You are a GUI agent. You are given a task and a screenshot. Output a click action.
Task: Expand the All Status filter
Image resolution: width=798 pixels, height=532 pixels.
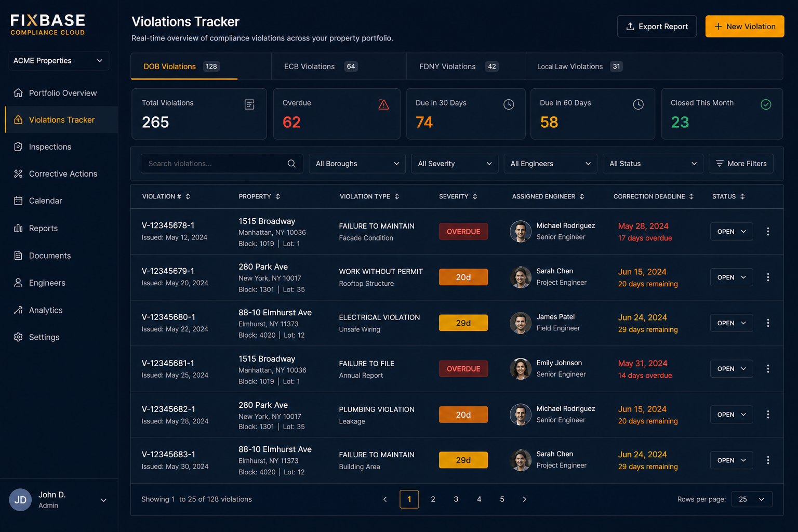pyautogui.click(x=653, y=164)
